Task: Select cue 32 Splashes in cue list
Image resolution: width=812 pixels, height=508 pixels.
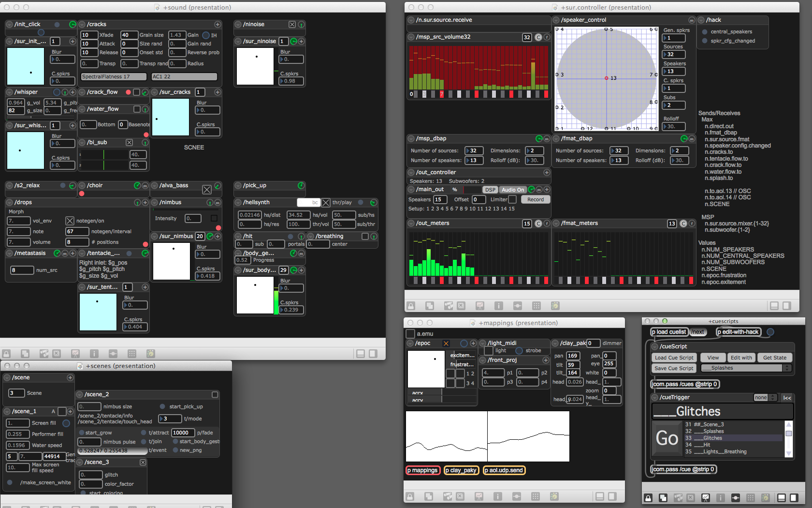Action: [734, 432]
